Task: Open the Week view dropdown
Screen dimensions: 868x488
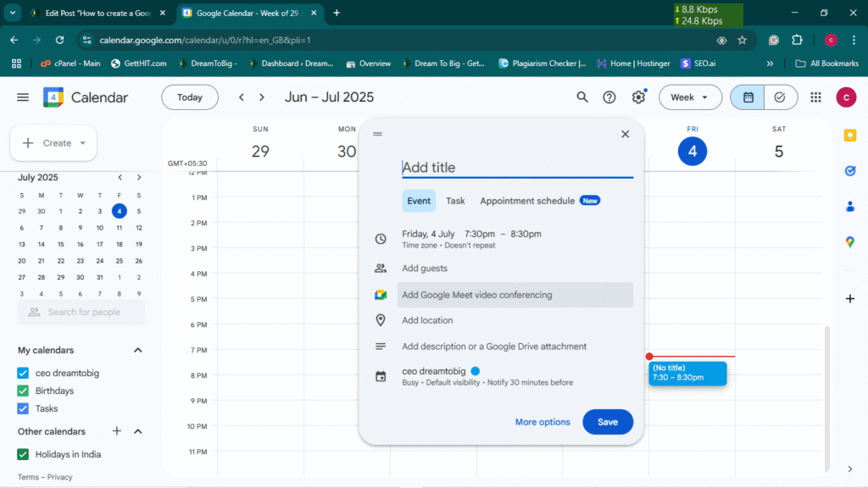Action: pyautogui.click(x=690, y=97)
